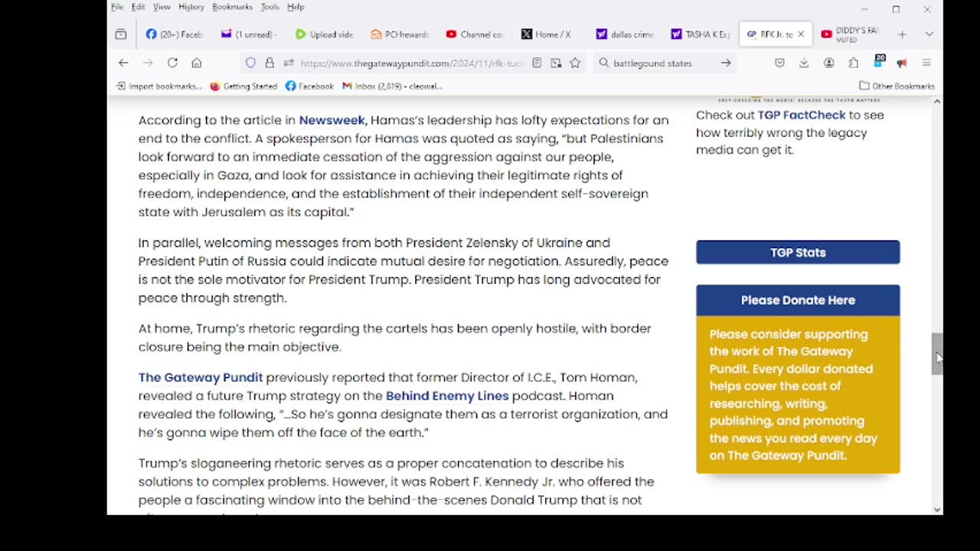
Task: Switch to the (20+) Facebook tab
Action: coord(174,34)
